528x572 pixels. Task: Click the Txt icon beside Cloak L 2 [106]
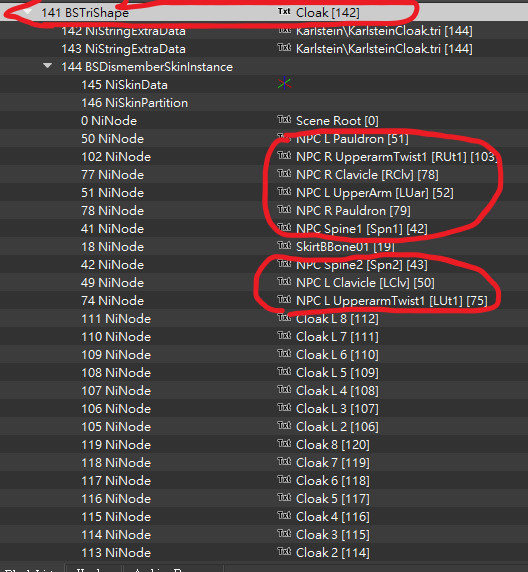pos(284,425)
